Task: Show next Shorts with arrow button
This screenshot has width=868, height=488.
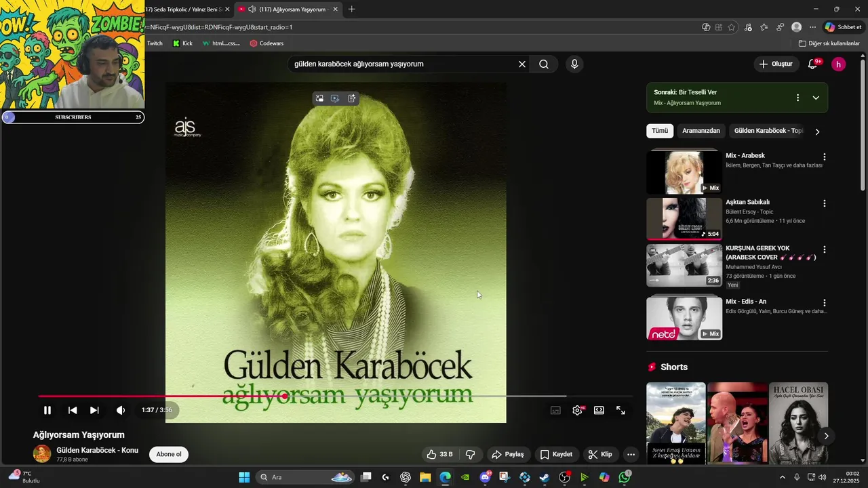Action: pyautogui.click(x=826, y=436)
